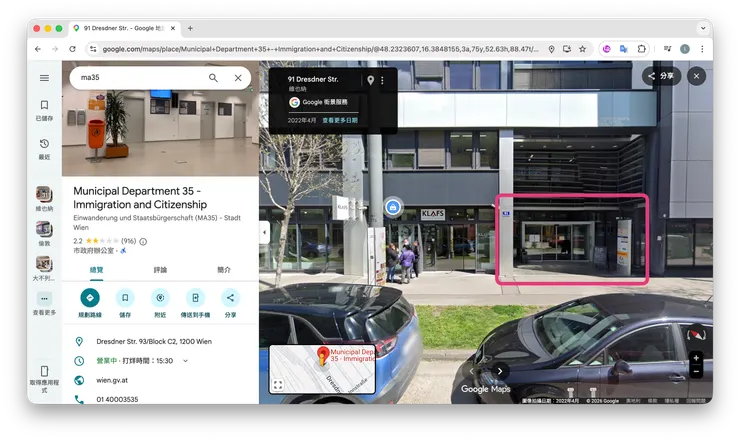Click the place title Municipal Department 35
The width and height of the screenshot is (740, 440).
(140, 198)
